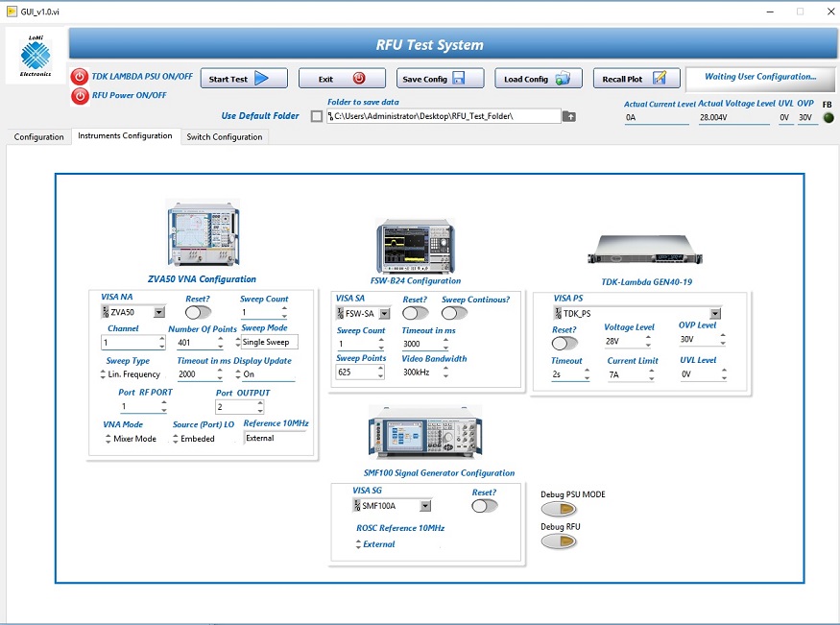This screenshot has height=625, width=840.
Task: Click the Port OUTPUT field stepper arrows
Action: (260, 407)
